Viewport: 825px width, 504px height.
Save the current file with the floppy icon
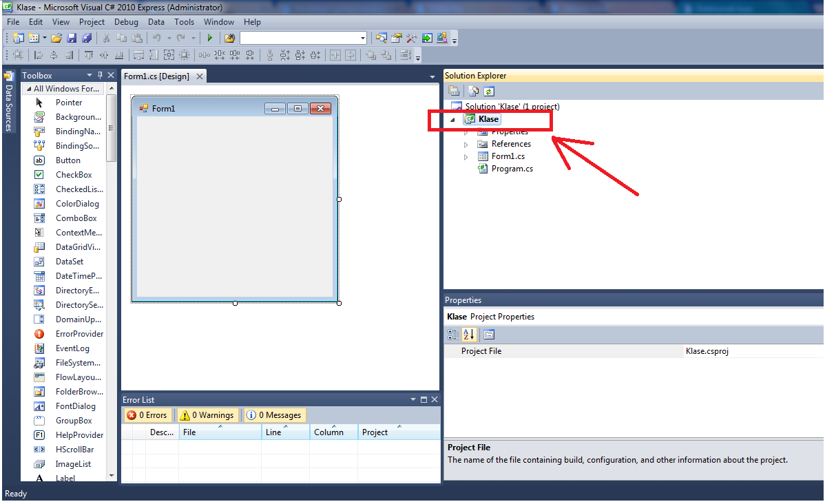point(72,38)
